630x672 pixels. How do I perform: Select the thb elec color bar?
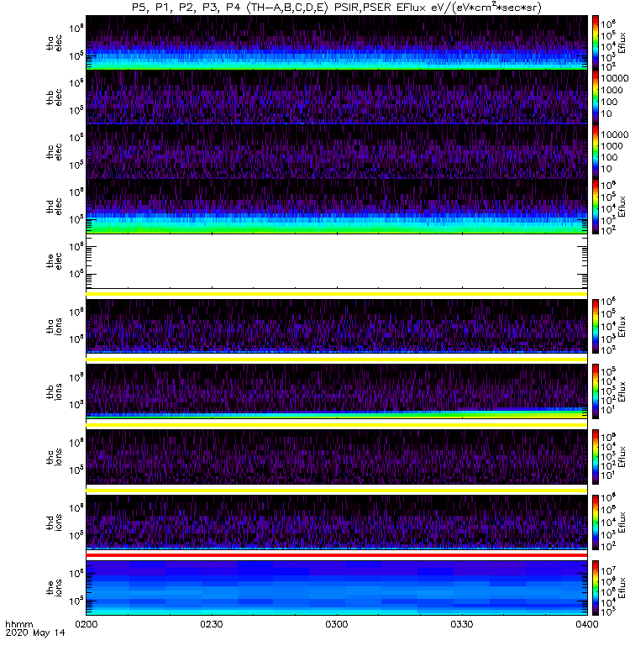pos(596,97)
